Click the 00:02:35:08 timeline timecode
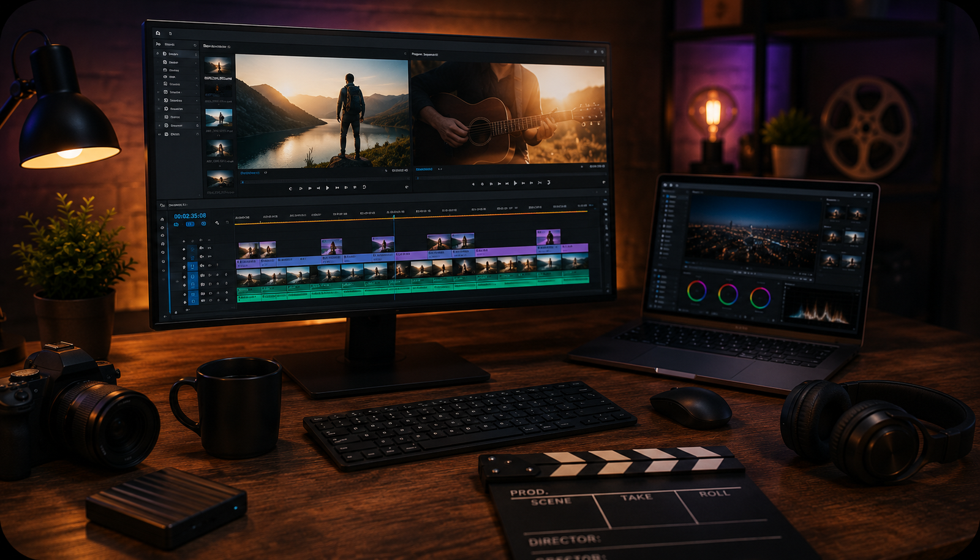980x560 pixels. click(x=190, y=216)
